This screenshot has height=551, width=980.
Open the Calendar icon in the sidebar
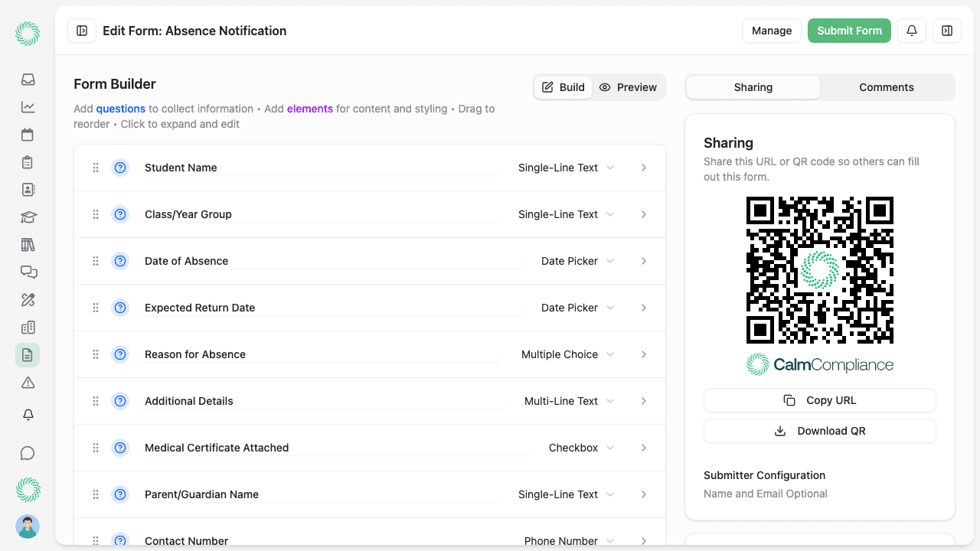(28, 135)
